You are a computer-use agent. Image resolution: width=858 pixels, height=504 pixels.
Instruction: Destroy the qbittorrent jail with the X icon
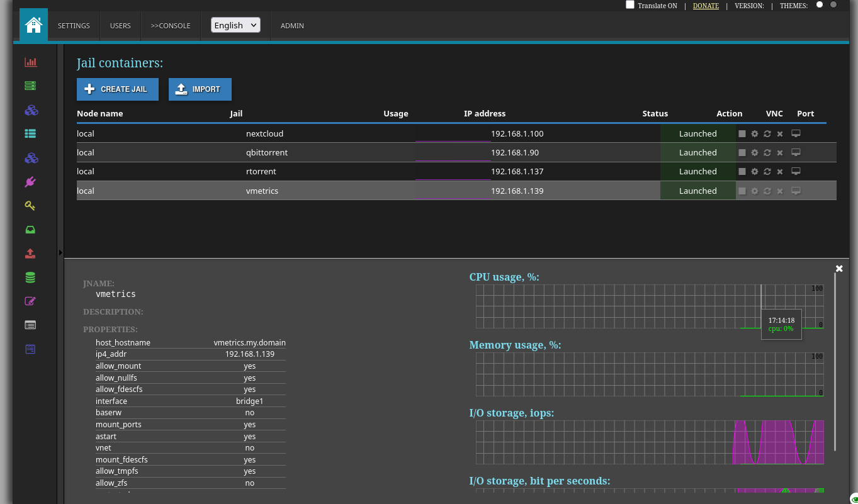pyautogui.click(x=779, y=152)
